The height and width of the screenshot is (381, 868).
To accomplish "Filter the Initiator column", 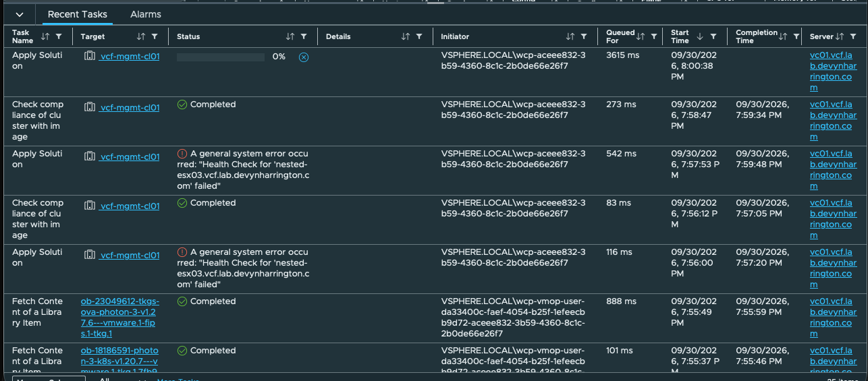I will [x=584, y=36].
